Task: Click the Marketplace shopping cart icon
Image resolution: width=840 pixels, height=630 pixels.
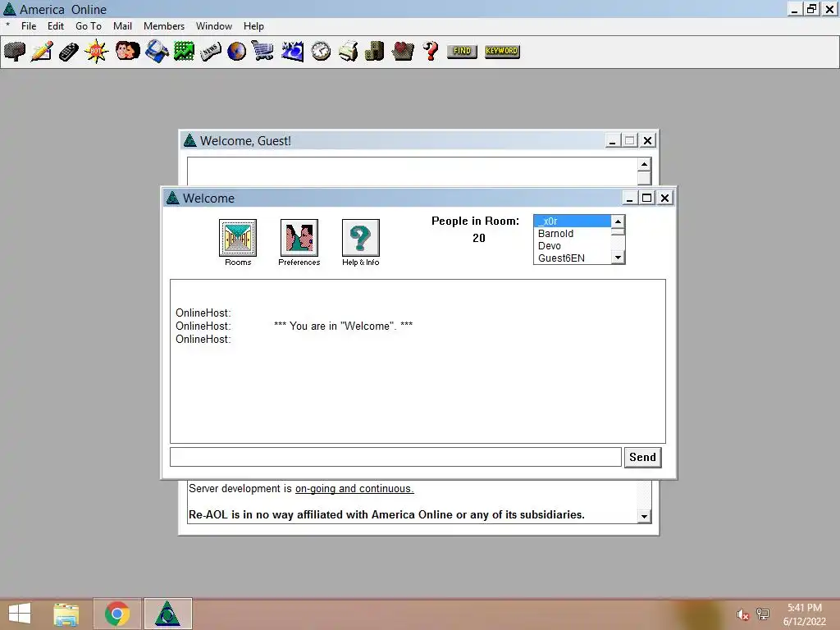Action: pyautogui.click(x=263, y=52)
